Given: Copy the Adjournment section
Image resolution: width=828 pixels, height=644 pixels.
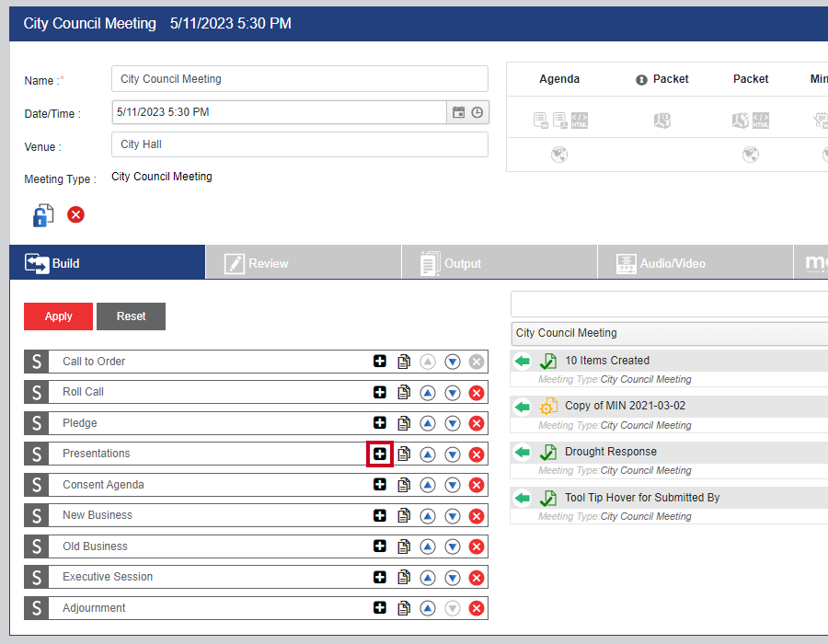Looking at the screenshot, I should click(404, 608).
